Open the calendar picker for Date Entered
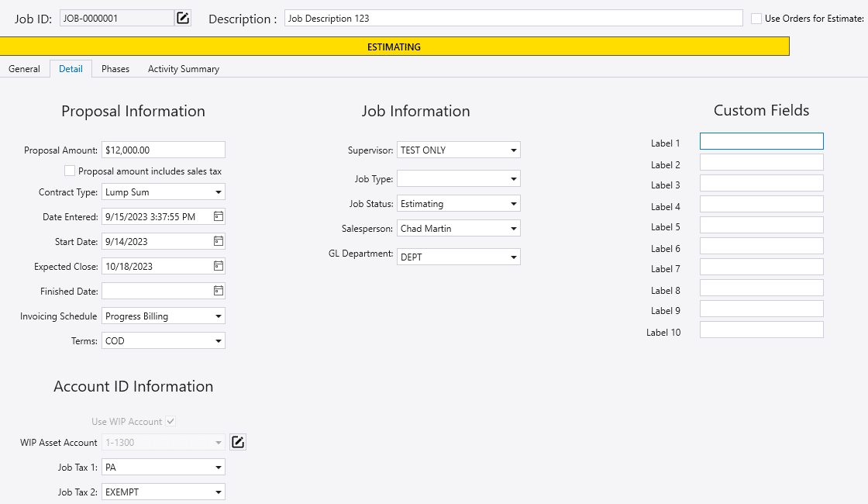Image resolution: width=868 pixels, height=504 pixels. (219, 216)
